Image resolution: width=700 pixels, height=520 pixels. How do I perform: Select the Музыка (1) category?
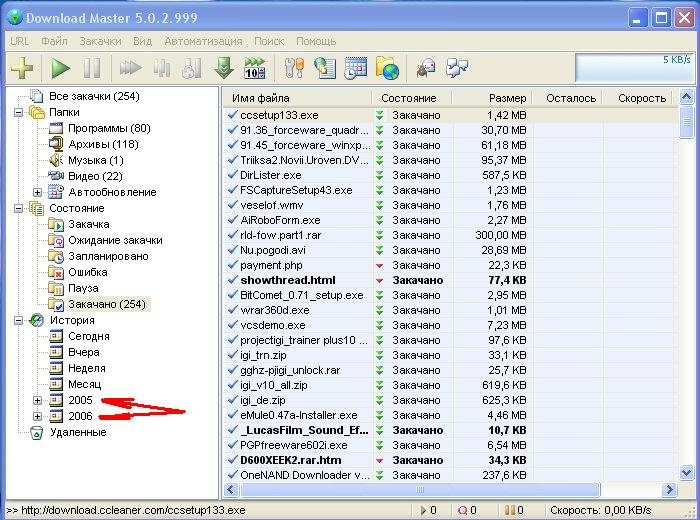tap(96, 161)
